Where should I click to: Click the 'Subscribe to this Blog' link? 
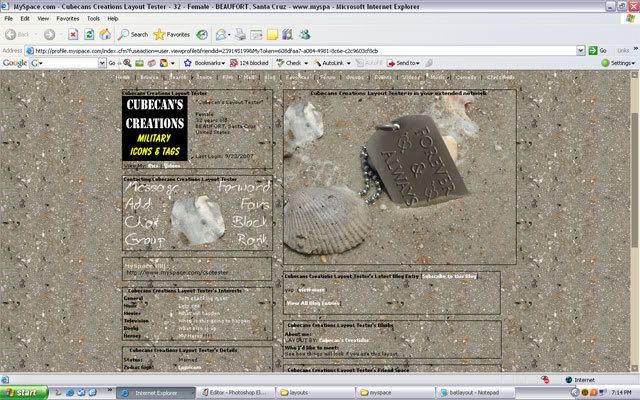[x=449, y=276]
